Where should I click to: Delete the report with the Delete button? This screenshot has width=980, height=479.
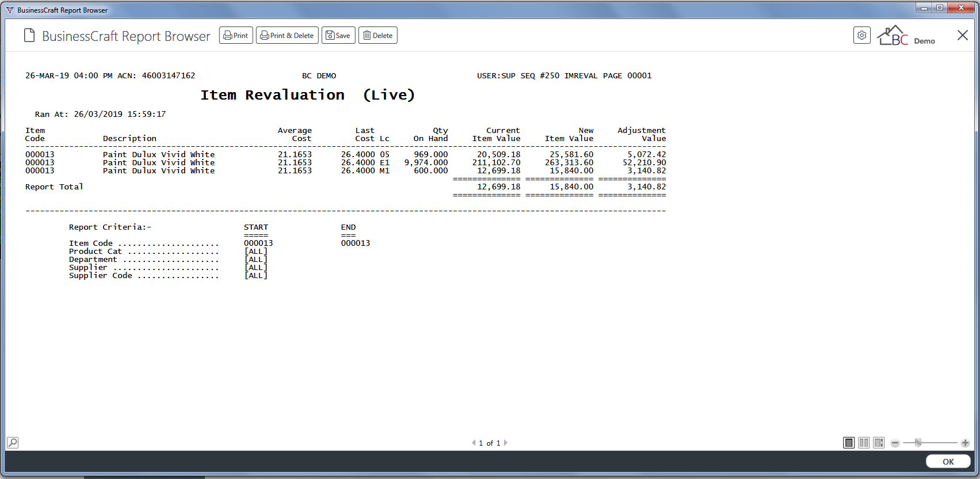click(x=378, y=36)
